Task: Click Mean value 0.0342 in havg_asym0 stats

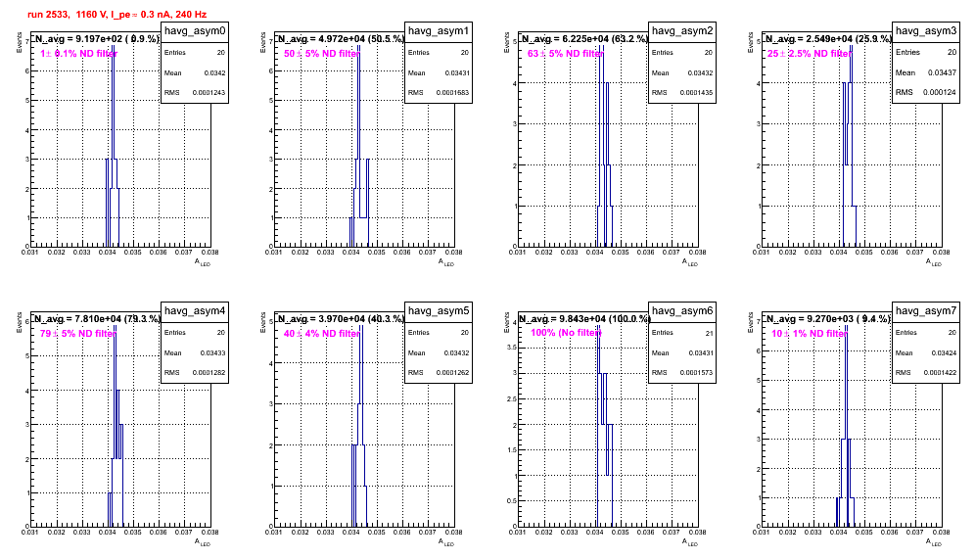Action: [214, 73]
